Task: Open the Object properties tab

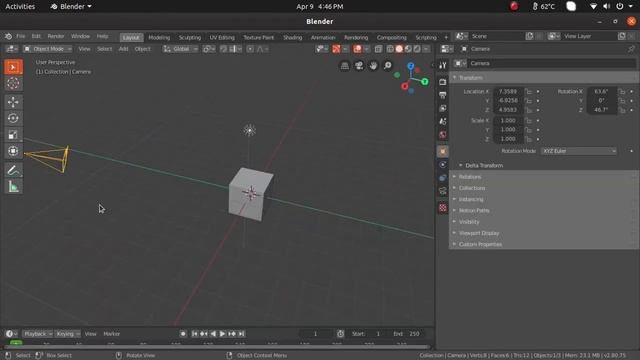Action: [x=443, y=151]
